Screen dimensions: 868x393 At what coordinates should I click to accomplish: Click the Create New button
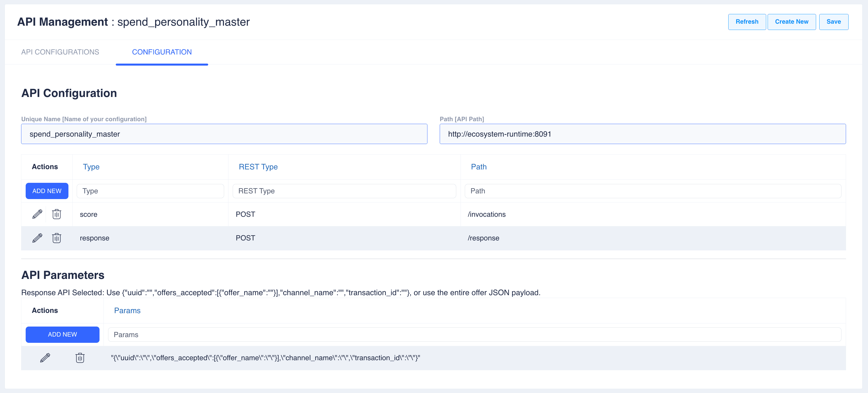click(x=791, y=22)
